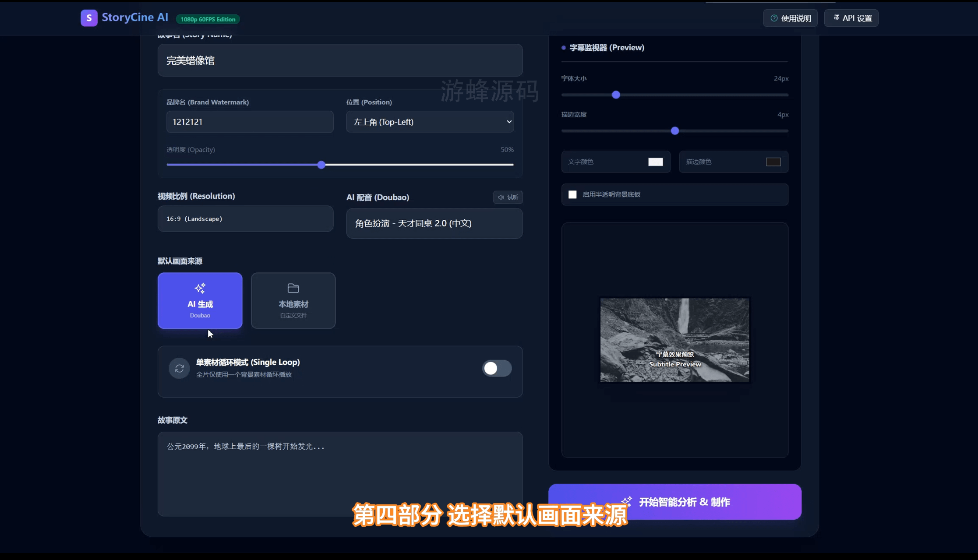This screenshot has height=560, width=978.
Task: Open the Resolution 16:9 (Landscape) selector
Action: click(245, 218)
